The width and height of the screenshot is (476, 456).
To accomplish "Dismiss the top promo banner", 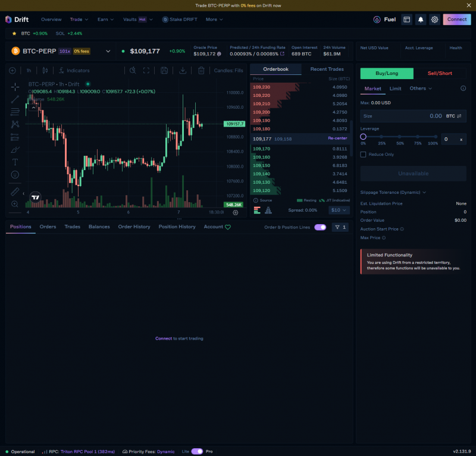I will (468, 5).
